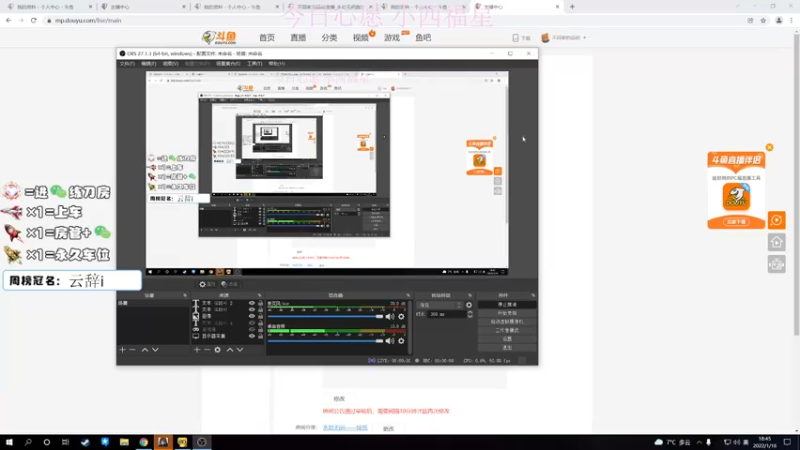The width and height of the screenshot is (800, 450).
Task: Close the Douyu streaming companion popup
Action: click(x=769, y=147)
